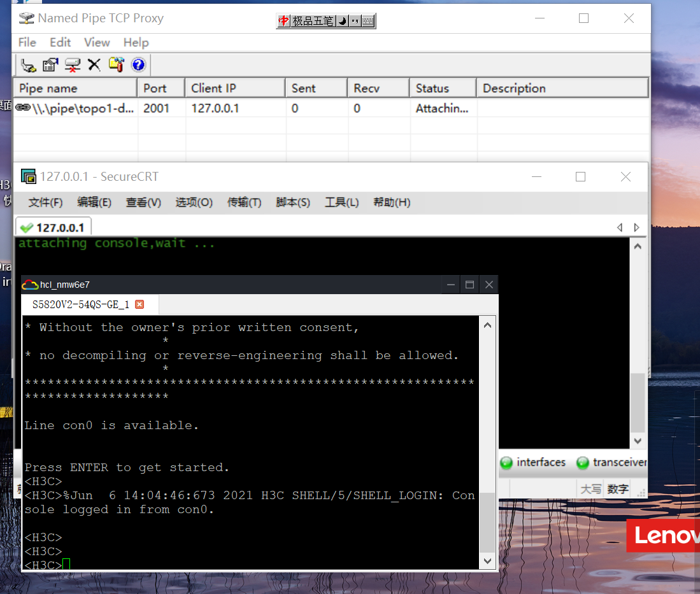Open the File menu in Named Pipe TCP Proxy
This screenshot has width=700, height=594.
pyautogui.click(x=27, y=43)
